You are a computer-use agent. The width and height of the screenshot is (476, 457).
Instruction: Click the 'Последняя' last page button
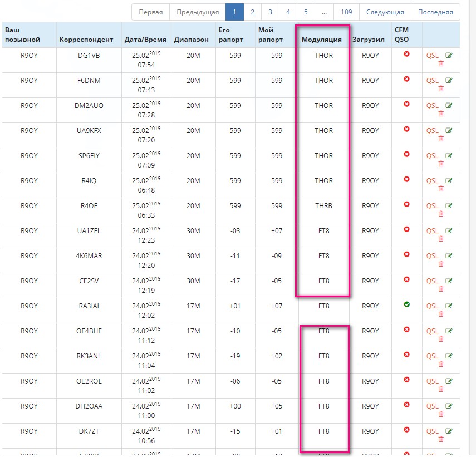click(435, 12)
